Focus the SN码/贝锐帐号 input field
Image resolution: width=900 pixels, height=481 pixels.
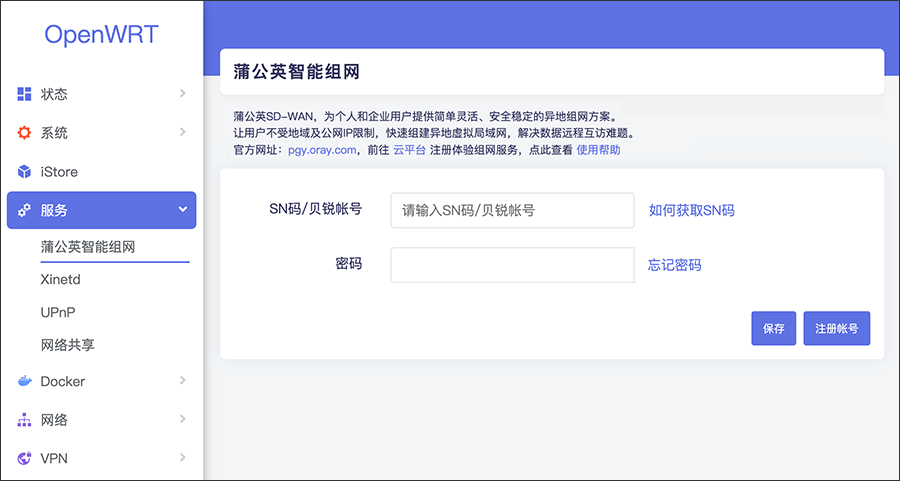coord(513,210)
